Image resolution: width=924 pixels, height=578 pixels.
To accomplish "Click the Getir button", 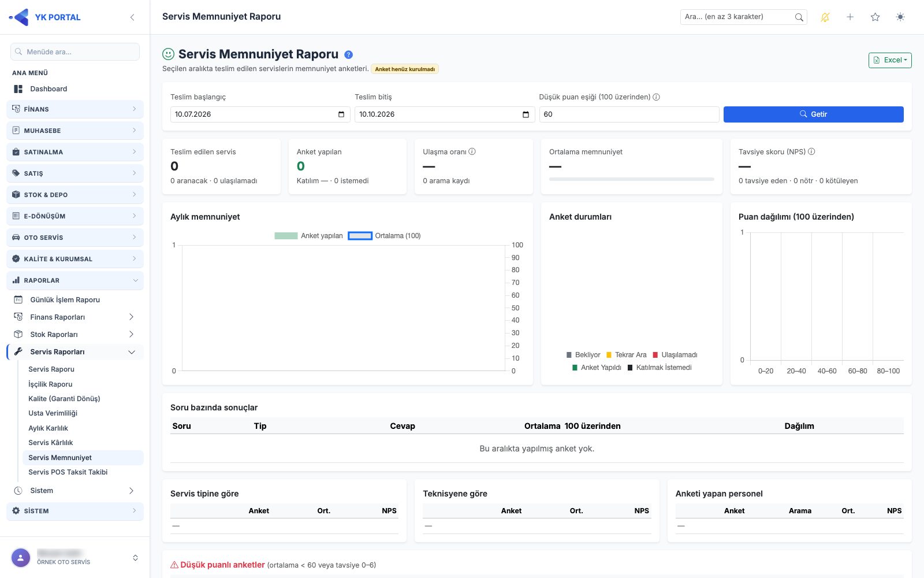I will (x=813, y=114).
